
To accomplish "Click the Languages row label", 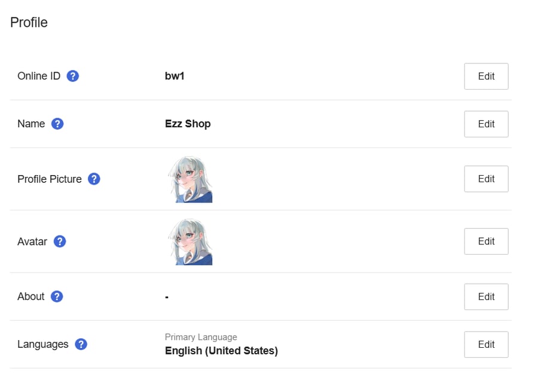I will point(43,344).
